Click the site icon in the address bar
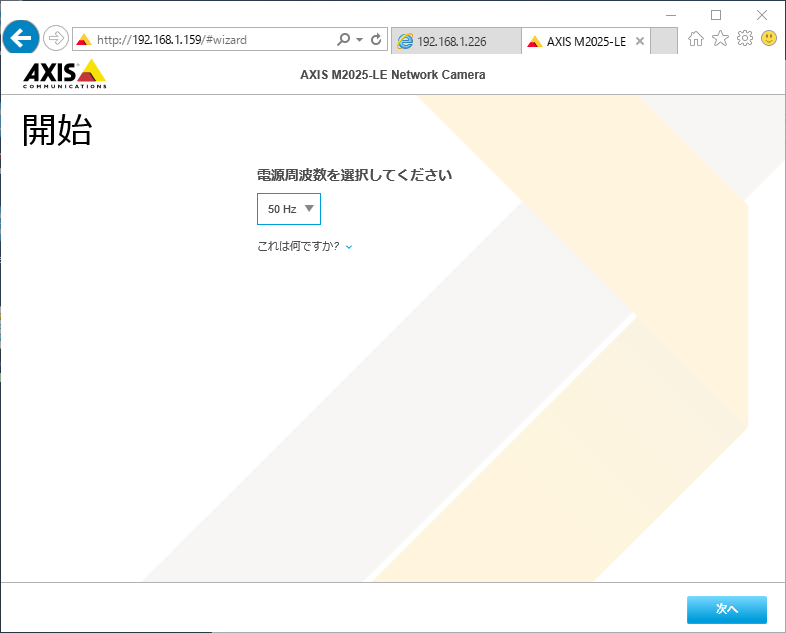Viewport: 786px width, 633px height. click(x=84, y=40)
